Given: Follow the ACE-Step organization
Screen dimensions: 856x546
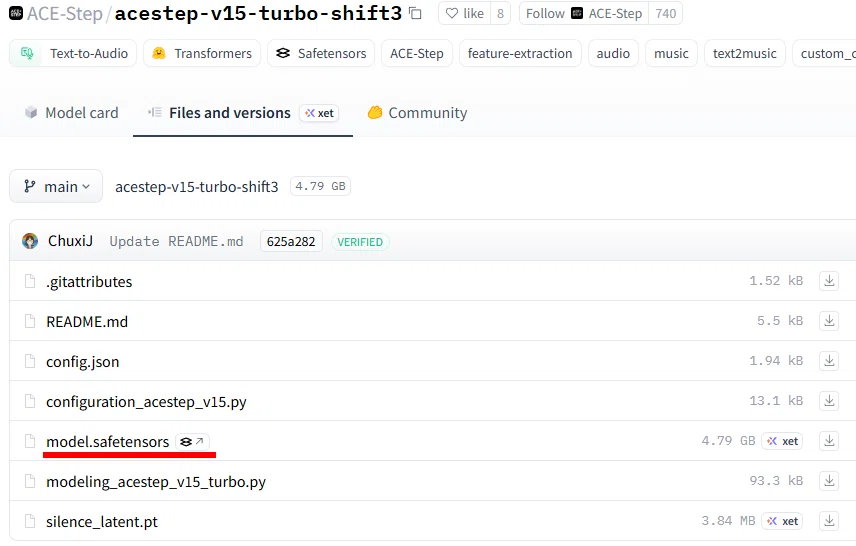Looking at the screenshot, I should (584, 14).
